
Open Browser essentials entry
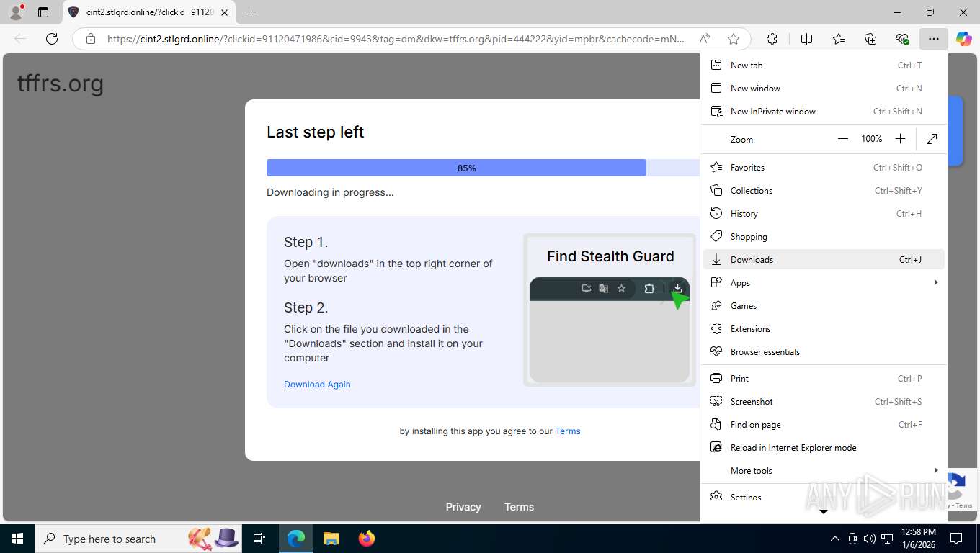[x=824, y=352]
